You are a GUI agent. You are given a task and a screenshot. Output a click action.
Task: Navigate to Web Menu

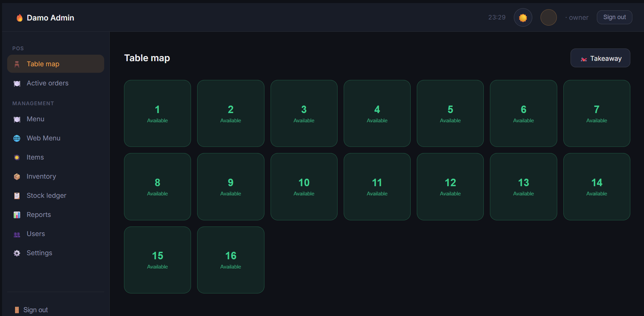pyautogui.click(x=56, y=138)
